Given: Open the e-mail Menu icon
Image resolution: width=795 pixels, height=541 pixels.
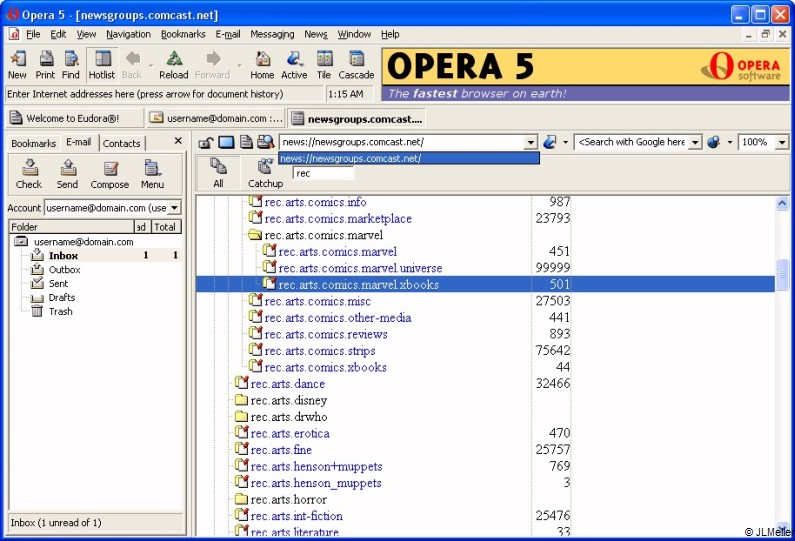Looking at the screenshot, I should pos(152,174).
